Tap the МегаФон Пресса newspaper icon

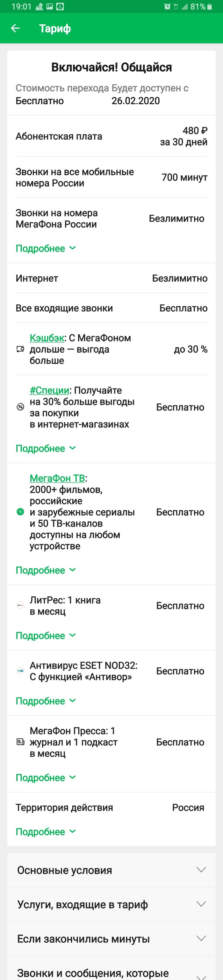tap(21, 742)
